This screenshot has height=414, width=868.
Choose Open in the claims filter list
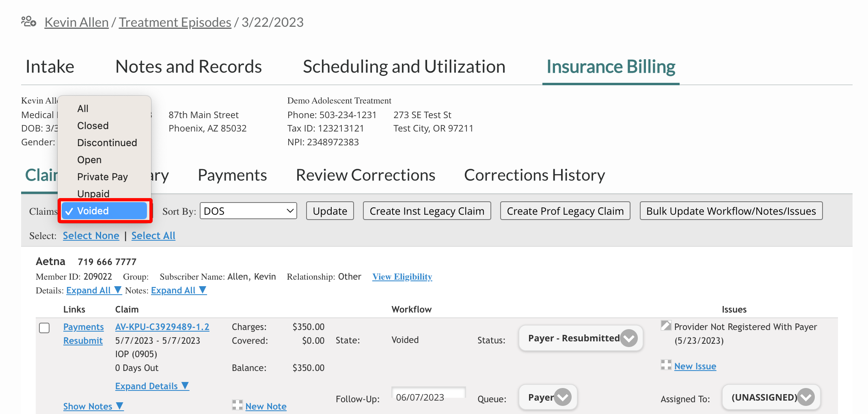coord(89,160)
